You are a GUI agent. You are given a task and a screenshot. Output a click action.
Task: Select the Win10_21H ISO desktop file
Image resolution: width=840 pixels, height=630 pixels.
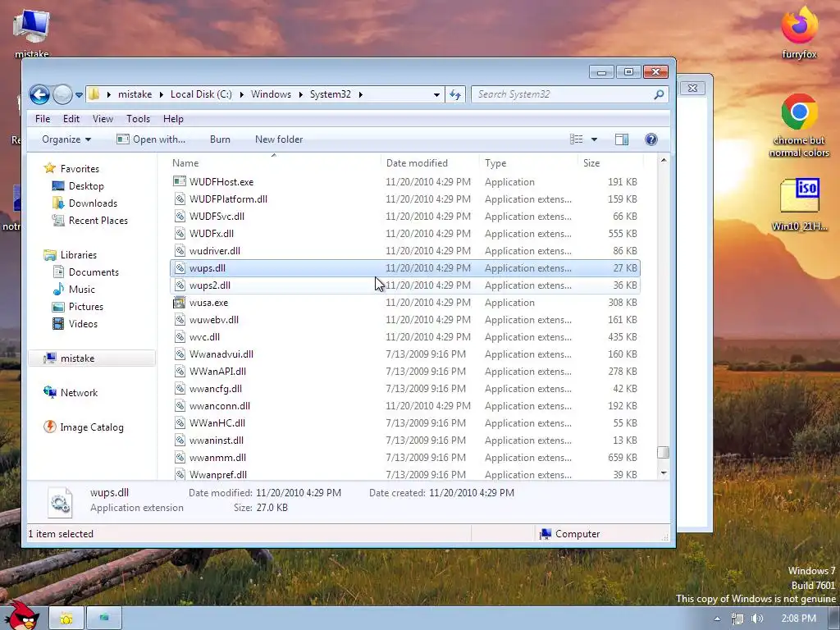click(799, 204)
